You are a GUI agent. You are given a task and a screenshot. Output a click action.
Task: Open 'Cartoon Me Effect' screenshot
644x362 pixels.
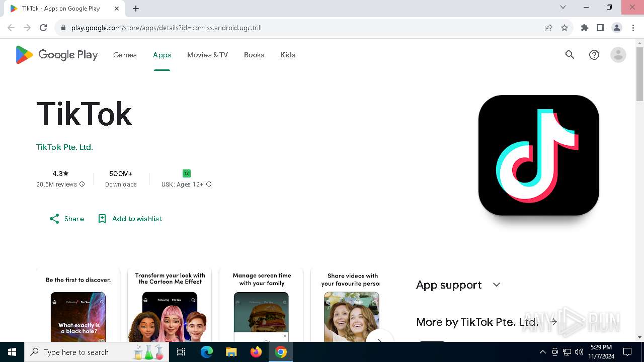(170, 305)
